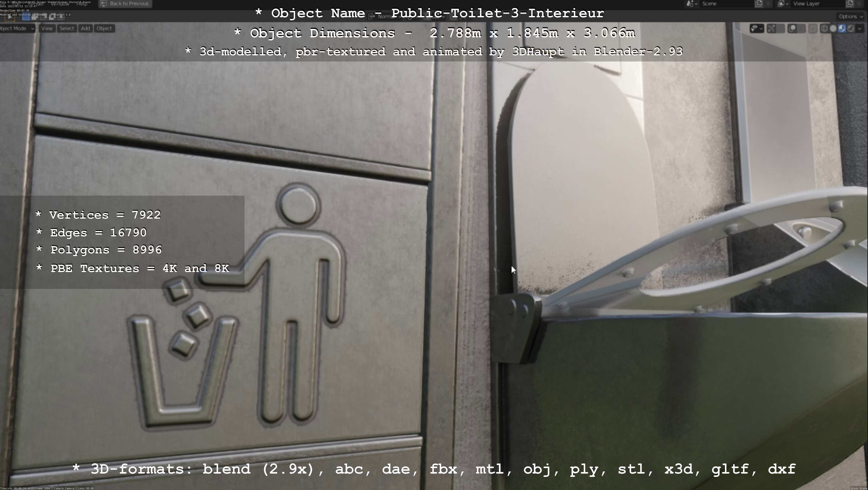Click the new scene icon
This screenshot has height=490, width=868.
click(759, 4)
